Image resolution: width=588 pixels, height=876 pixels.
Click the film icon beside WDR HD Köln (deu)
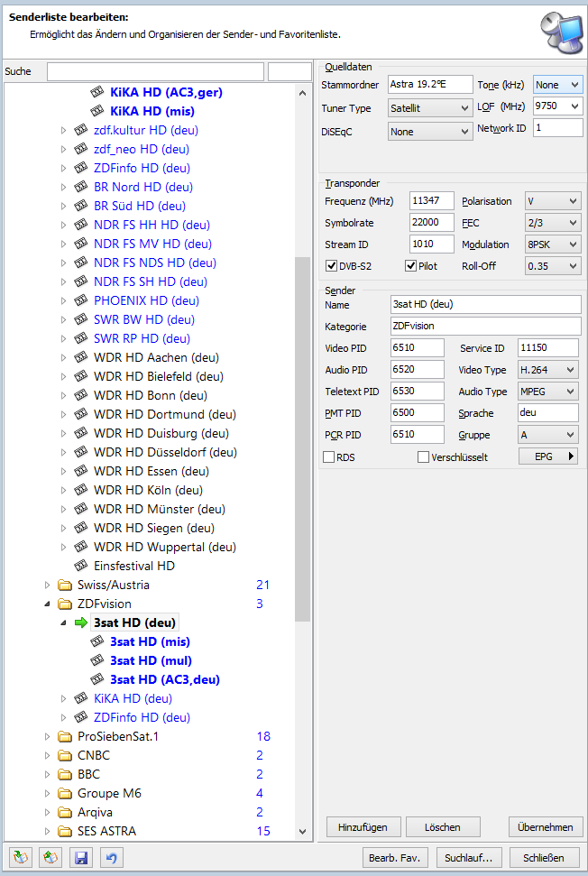[81, 490]
